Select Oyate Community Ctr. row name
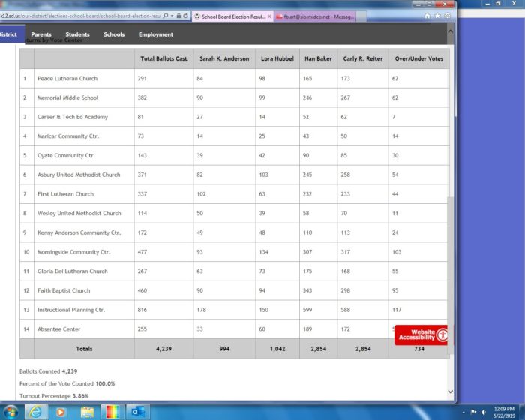 click(66, 155)
